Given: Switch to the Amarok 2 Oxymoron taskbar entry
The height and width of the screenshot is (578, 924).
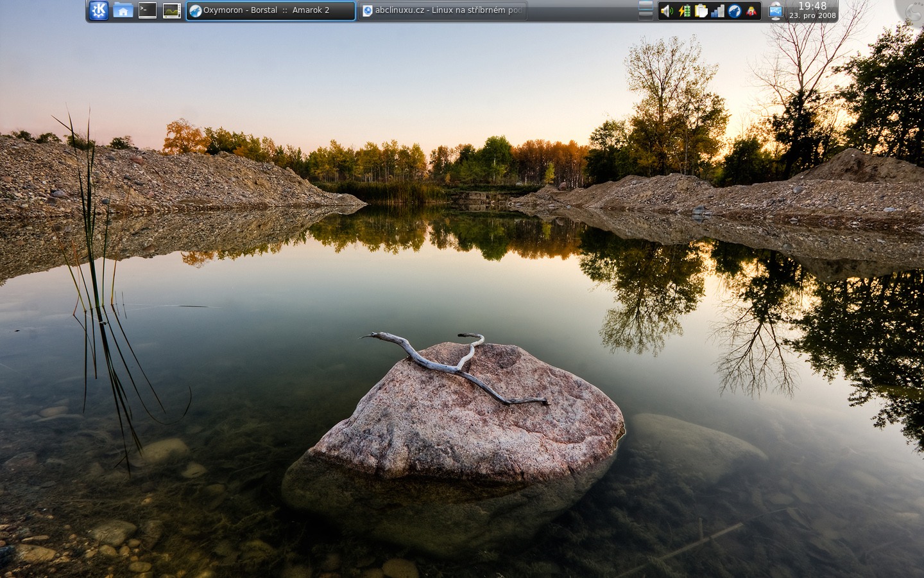Looking at the screenshot, I should pos(271,10).
